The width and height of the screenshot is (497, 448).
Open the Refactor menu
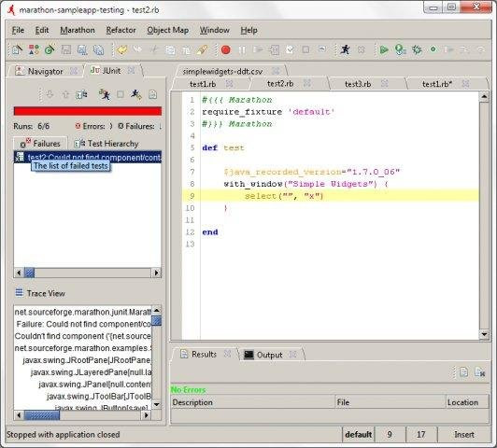coord(121,31)
